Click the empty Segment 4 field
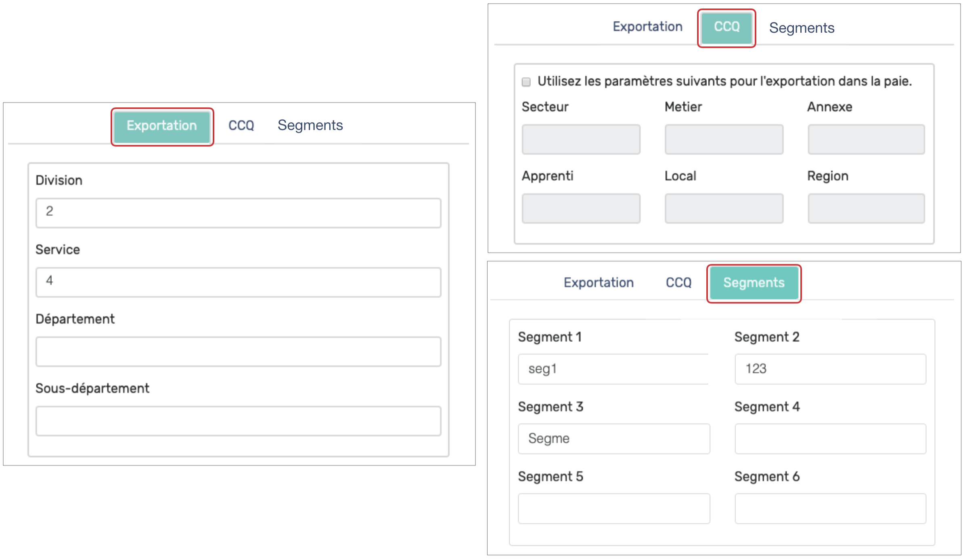Screen dimensions: 963x560 pos(830,439)
